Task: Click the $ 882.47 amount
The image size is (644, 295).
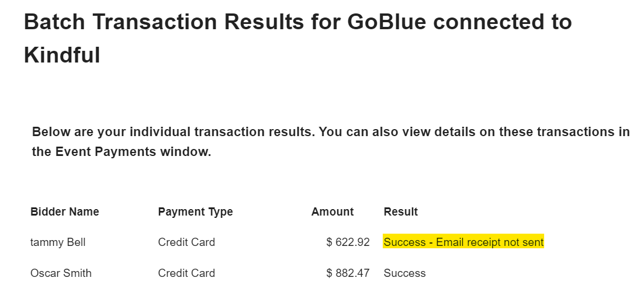Action: pos(348,273)
